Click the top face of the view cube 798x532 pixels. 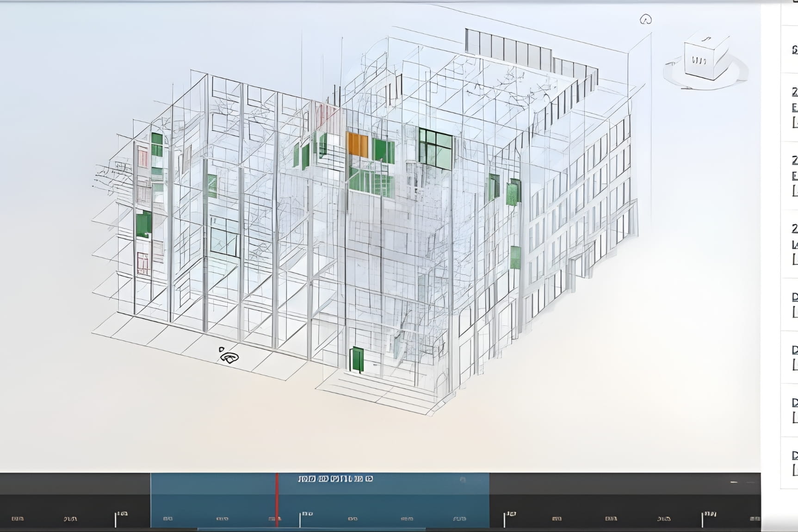[707, 43]
